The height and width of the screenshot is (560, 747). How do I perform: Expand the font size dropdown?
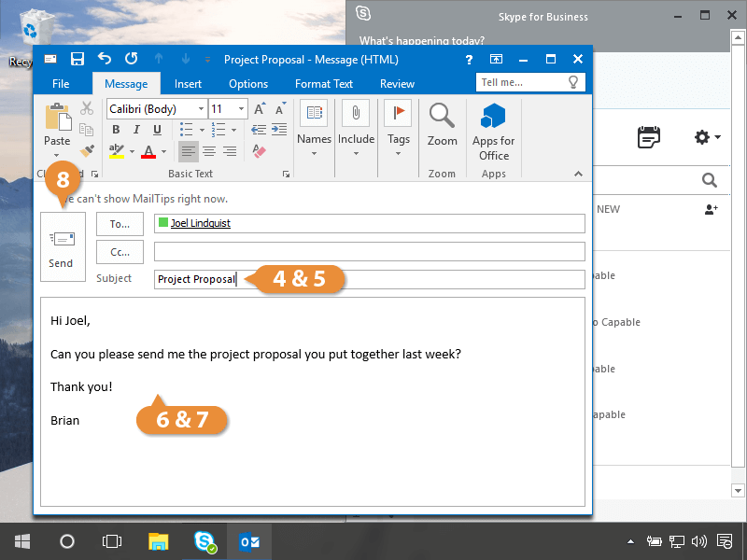coord(242,109)
